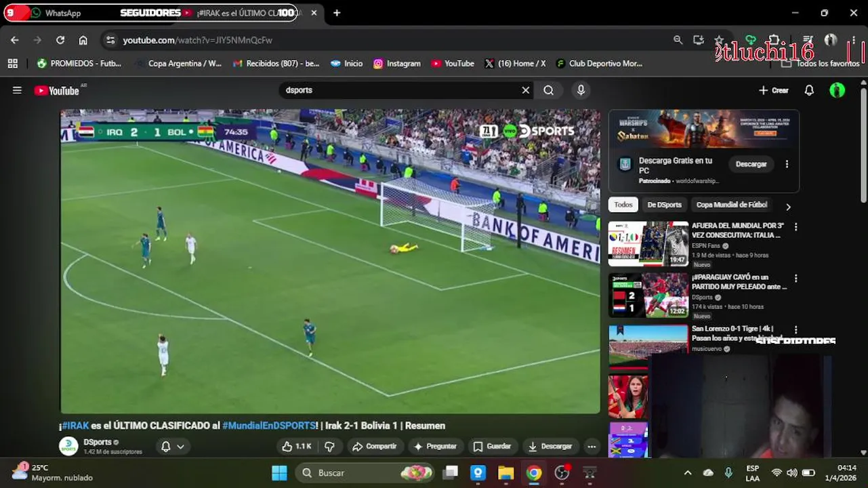Image resolution: width=868 pixels, height=488 pixels.
Task: Open Chrome from the taskbar
Action: click(534, 473)
